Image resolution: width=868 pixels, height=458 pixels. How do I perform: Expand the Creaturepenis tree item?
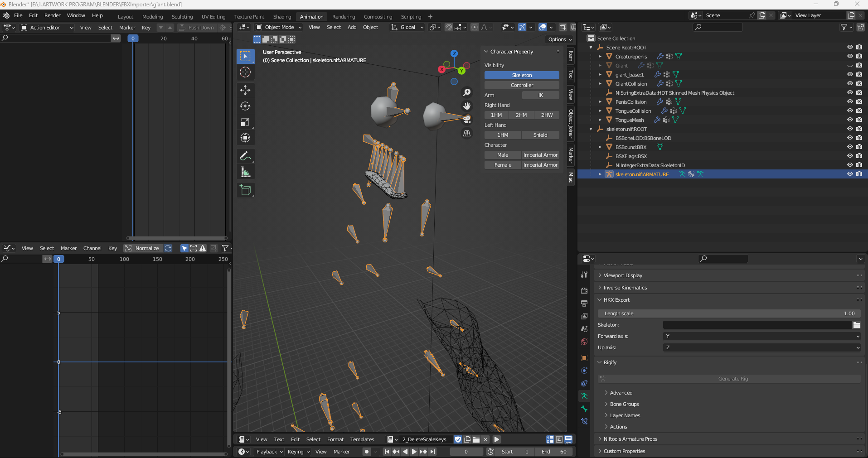click(x=600, y=57)
